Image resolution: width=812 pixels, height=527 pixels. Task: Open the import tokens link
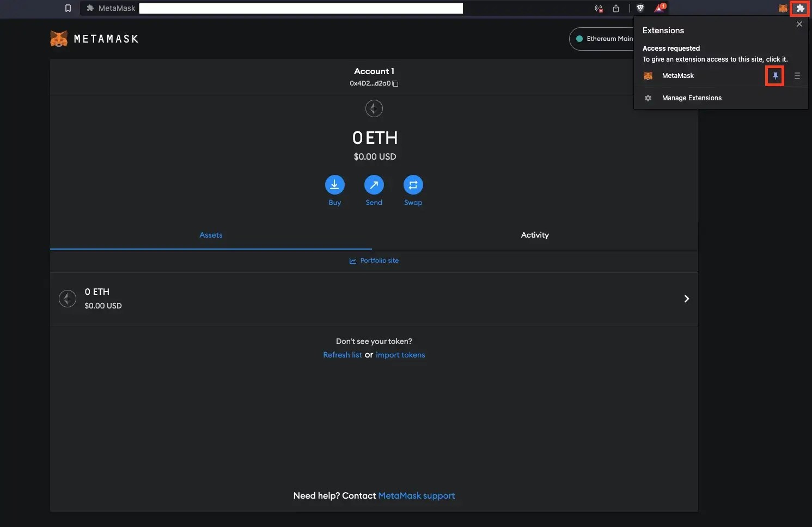pos(400,355)
